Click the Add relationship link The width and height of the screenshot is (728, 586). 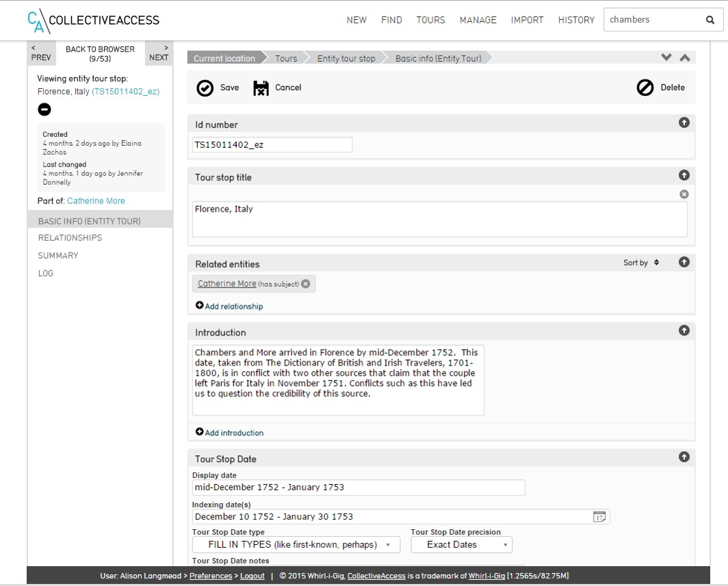pyautogui.click(x=234, y=306)
